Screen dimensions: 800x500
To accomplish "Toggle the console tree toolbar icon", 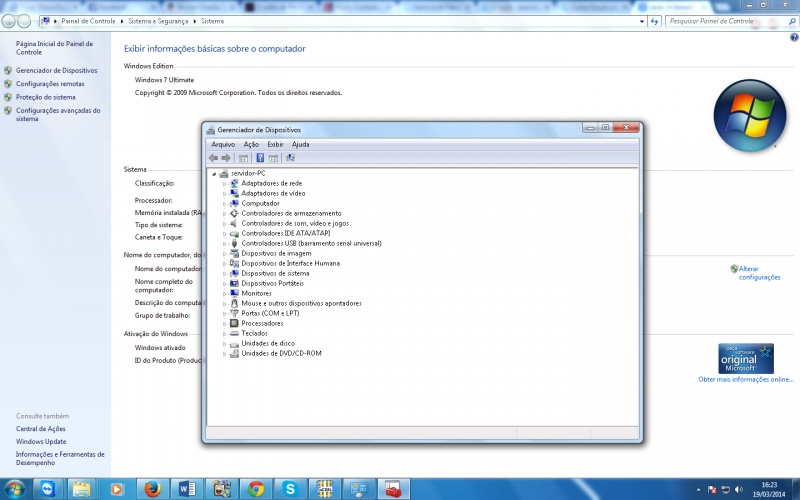I will pos(243,158).
